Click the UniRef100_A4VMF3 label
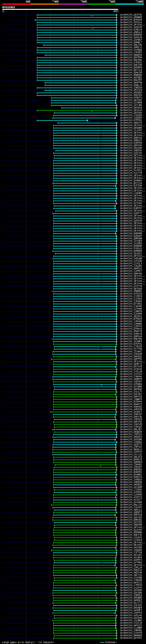The width and height of the screenshot is (146, 644). [131, 610]
